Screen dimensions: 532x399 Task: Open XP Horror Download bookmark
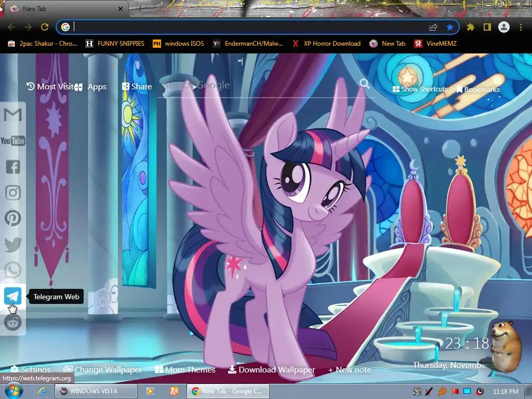point(326,44)
